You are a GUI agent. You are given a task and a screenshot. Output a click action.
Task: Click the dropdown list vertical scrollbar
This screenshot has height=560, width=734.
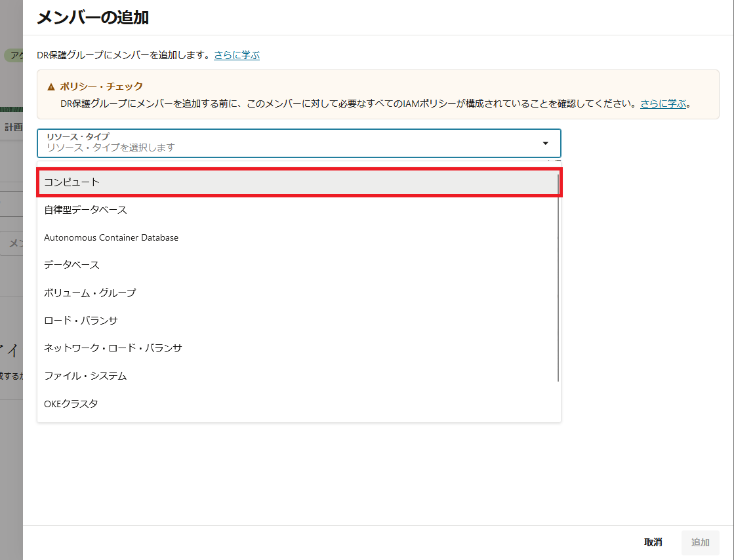pos(558,275)
